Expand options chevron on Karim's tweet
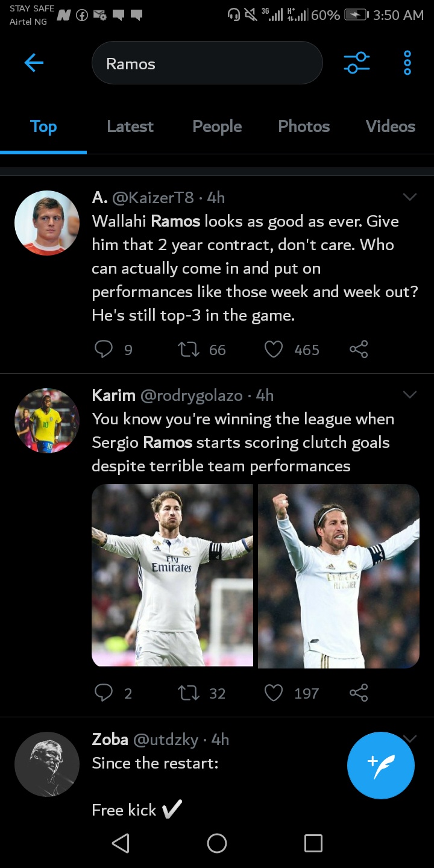434x868 pixels. (410, 395)
